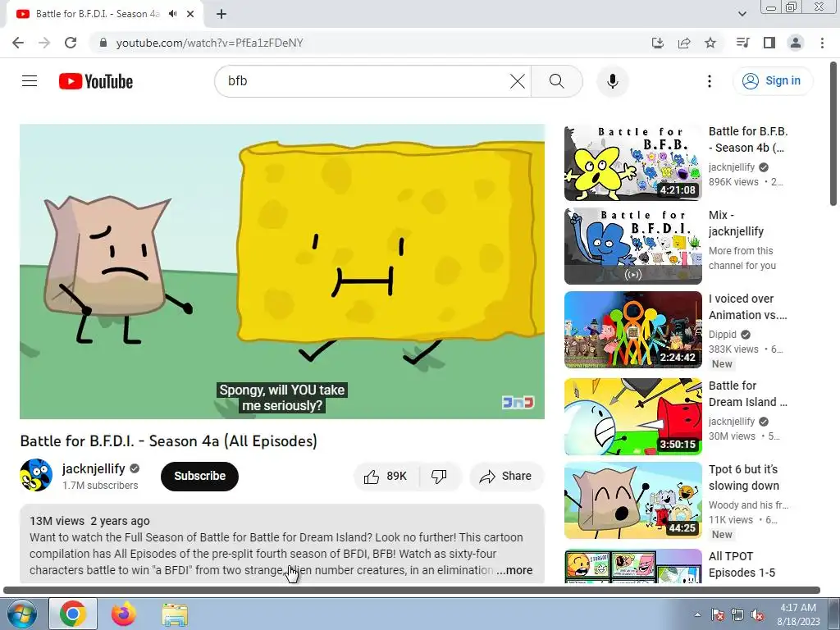Go back in browser history
The height and width of the screenshot is (630, 840).
18,43
